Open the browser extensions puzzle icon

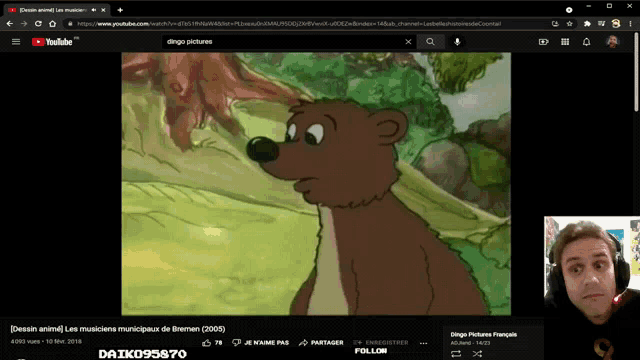tap(587, 24)
